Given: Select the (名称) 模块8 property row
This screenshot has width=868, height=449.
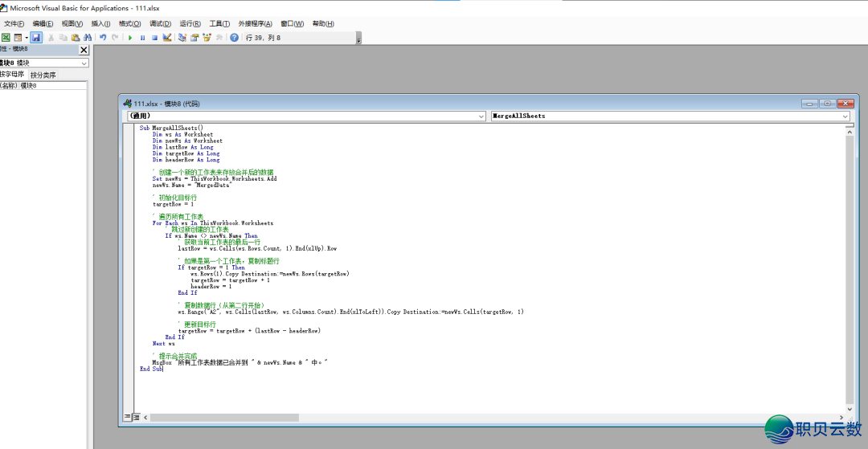Looking at the screenshot, I should coord(43,86).
